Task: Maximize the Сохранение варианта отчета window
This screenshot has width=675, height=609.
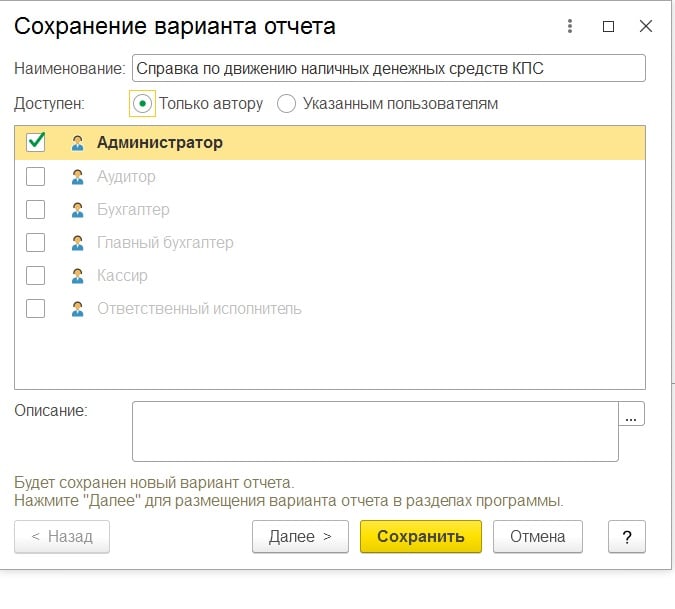Action: click(x=608, y=27)
